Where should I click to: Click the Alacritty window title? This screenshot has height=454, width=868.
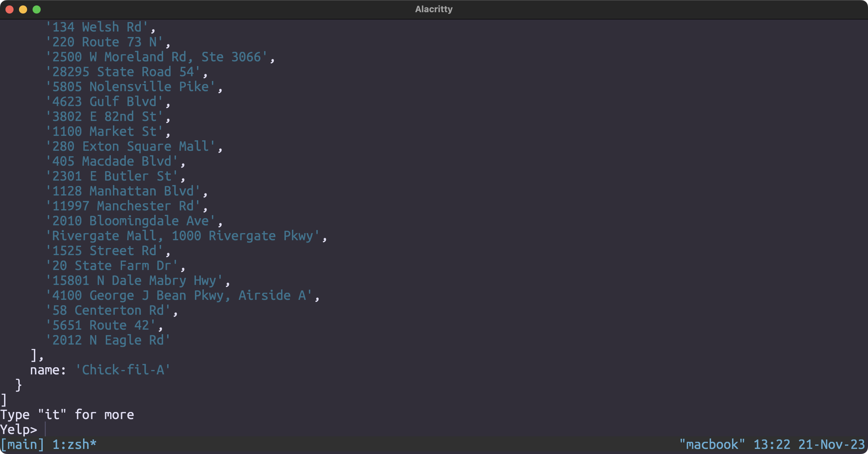coord(434,9)
